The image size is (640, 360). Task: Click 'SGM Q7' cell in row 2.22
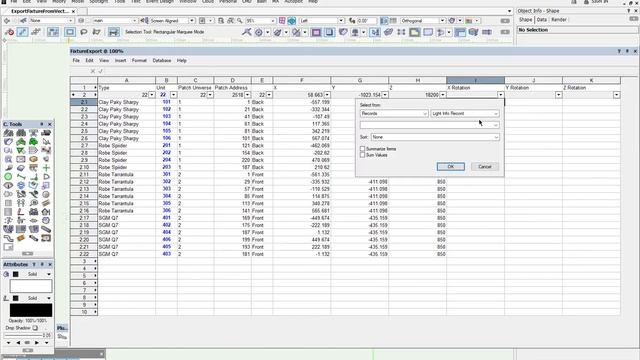tap(127, 254)
